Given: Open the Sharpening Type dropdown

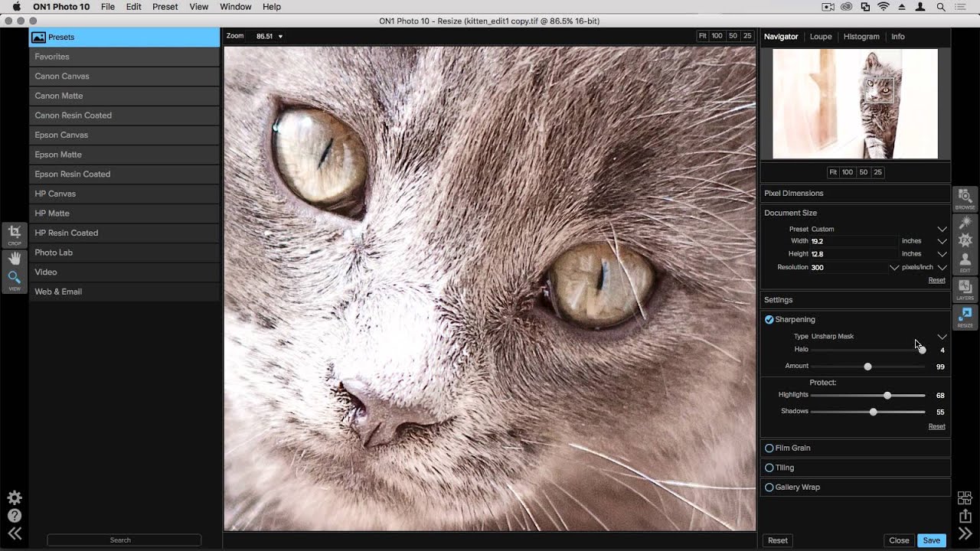Looking at the screenshot, I should [942, 337].
